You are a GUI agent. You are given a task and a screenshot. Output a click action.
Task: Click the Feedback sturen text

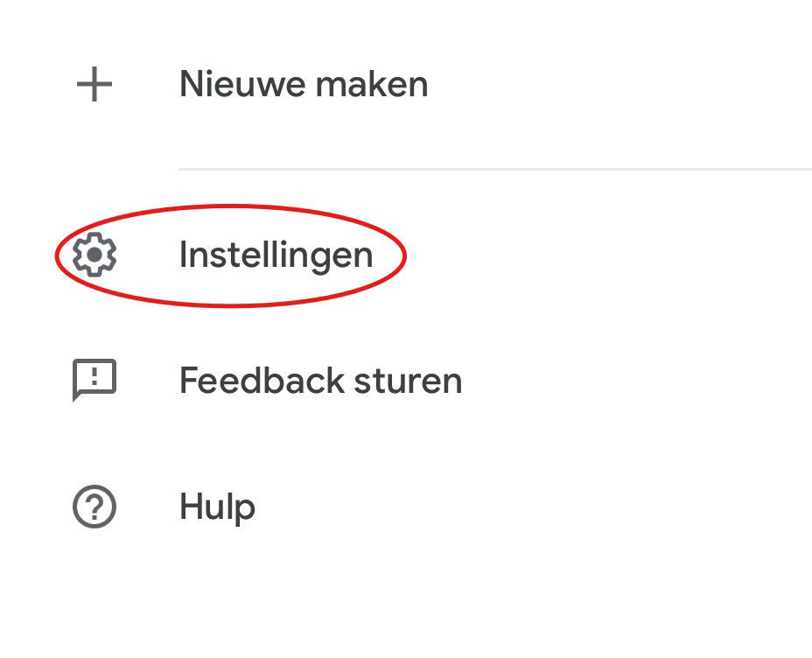(x=320, y=381)
